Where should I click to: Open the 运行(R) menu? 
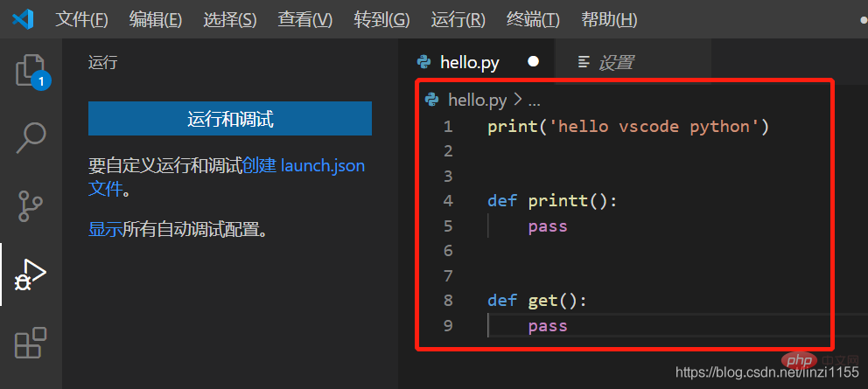458,20
